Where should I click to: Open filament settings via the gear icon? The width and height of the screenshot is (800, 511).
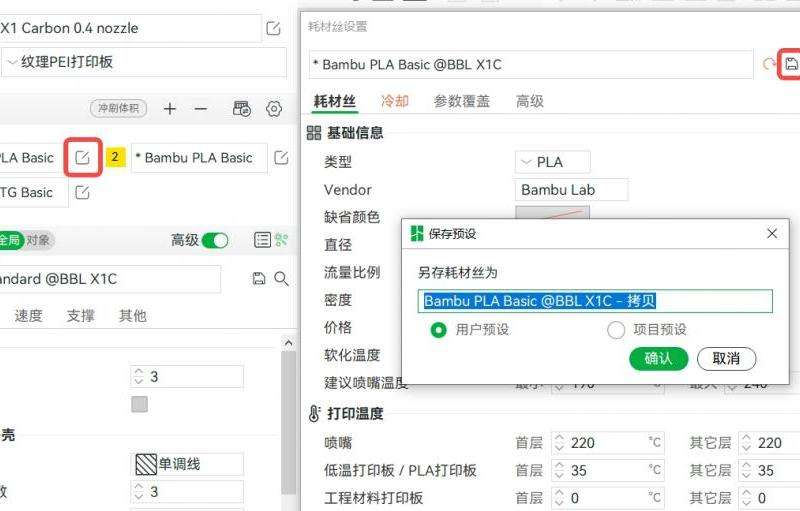point(273,108)
